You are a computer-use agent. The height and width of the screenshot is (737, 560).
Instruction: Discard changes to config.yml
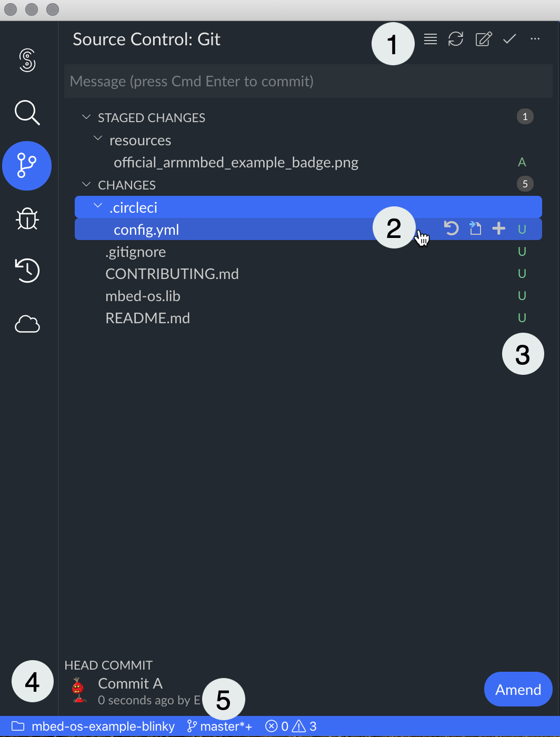coord(451,228)
